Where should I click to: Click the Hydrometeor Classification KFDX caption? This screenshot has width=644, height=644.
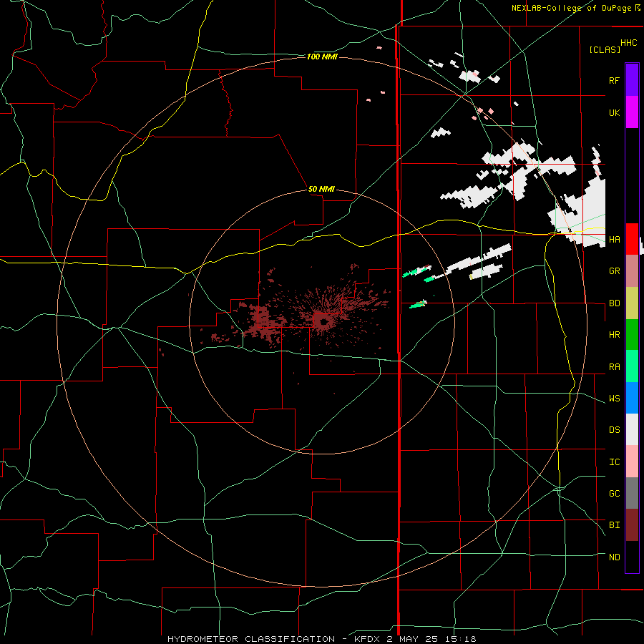pyautogui.click(x=321, y=639)
